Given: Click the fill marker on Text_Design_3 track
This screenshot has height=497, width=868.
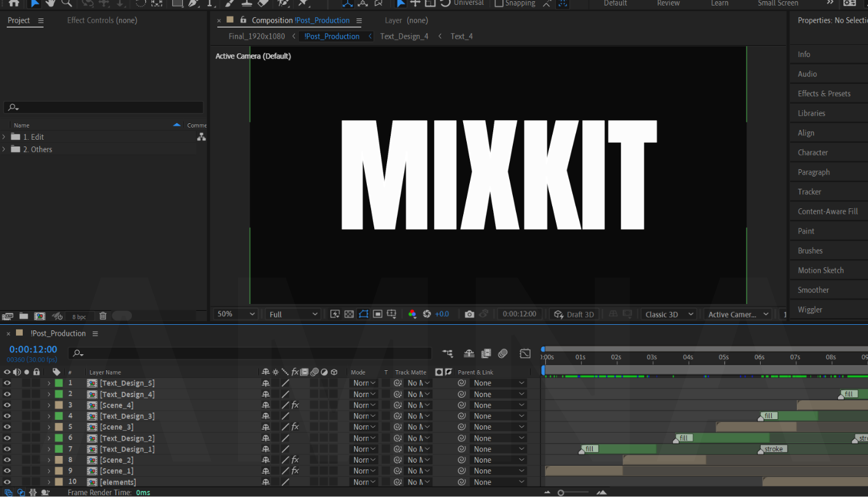Looking at the screenshot, I should point(767,416).
